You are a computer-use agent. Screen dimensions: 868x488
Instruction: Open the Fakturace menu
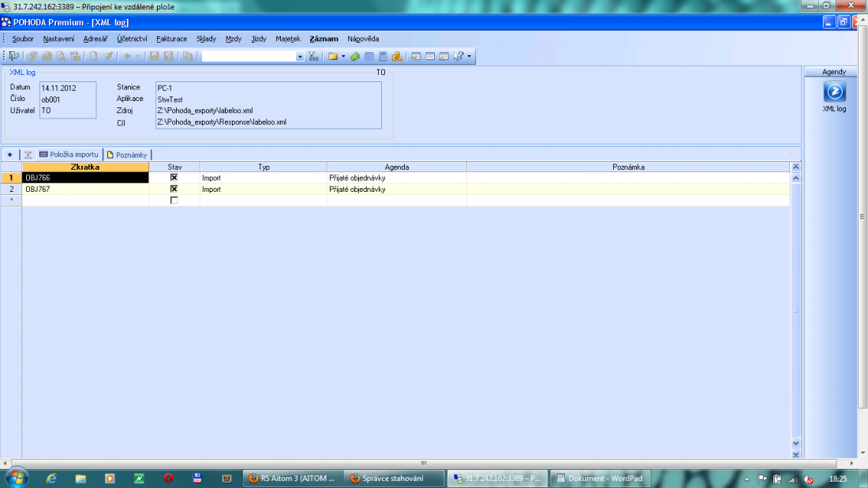[x=171, y=39]
